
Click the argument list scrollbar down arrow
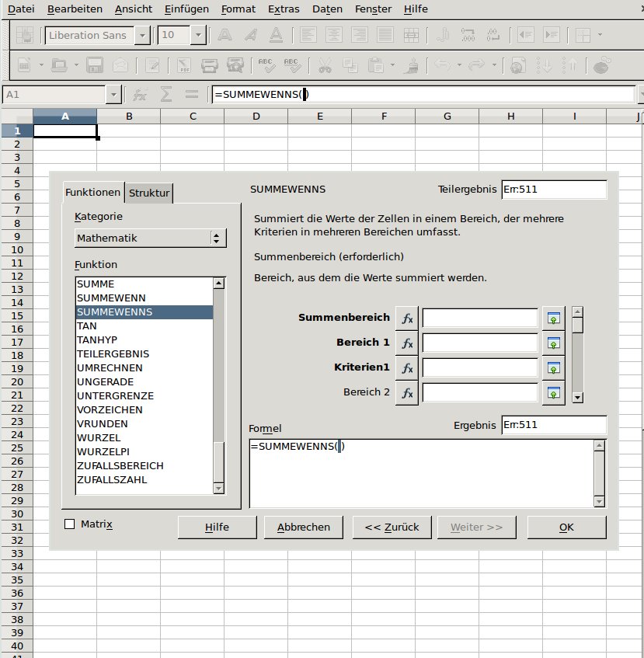pos(578,398)
